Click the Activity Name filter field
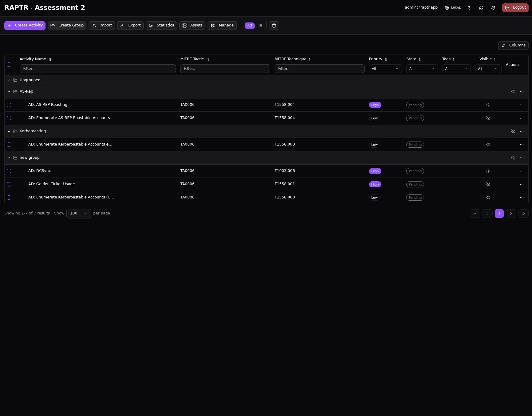This screenshot has width=532, height=416. point(98,68)
